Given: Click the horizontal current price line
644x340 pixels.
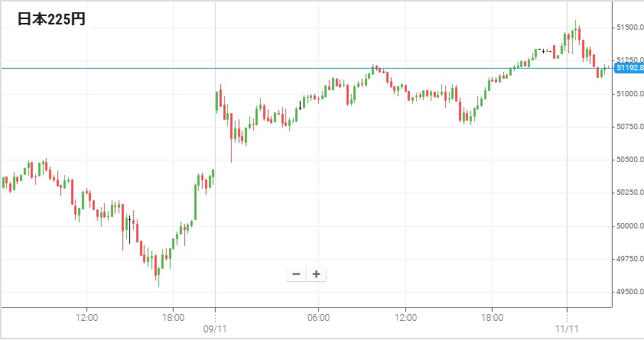Looking at the screenshot, I should pyautogui.click(x=306, y=68).
